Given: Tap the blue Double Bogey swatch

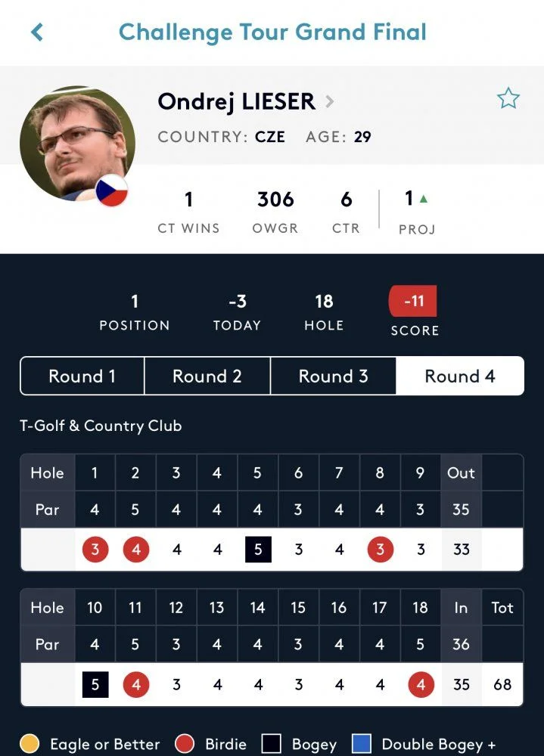Looking at the screenshot, I should coord(362,743).
